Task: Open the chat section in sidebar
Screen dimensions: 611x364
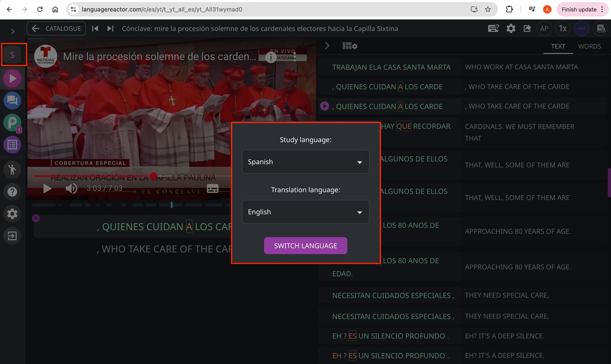Action: tap(12, 100)
